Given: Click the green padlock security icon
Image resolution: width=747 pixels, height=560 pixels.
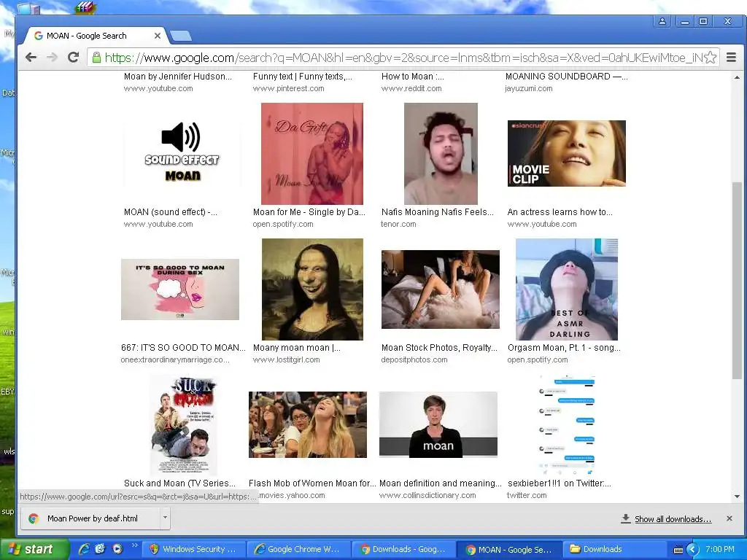Looking at the screenshot, I should click(96, 58).
